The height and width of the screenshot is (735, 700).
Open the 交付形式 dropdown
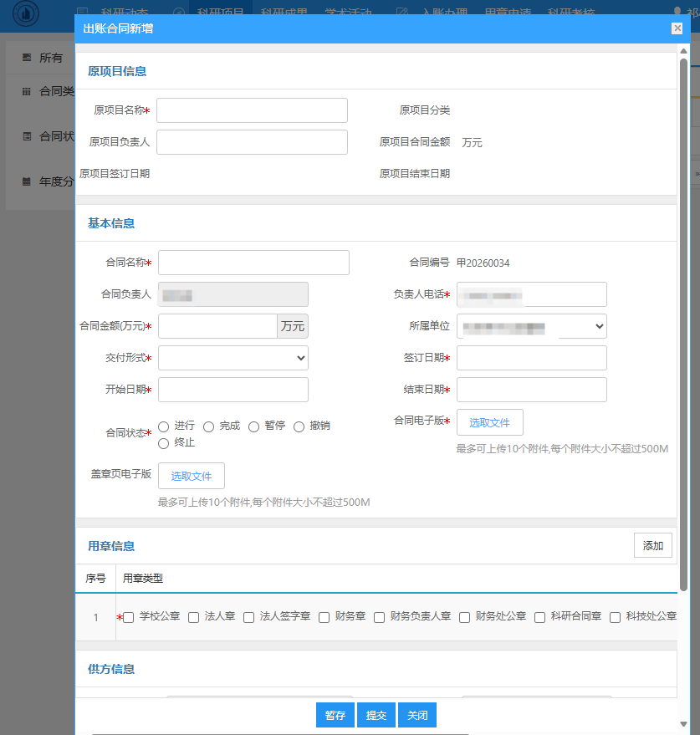click(x=233, y=358)
